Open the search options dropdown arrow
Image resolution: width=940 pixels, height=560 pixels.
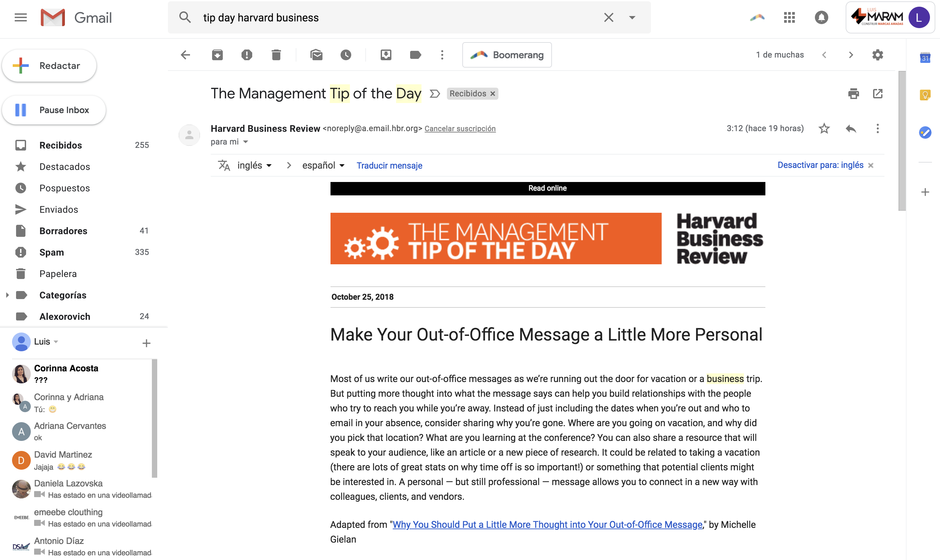tap(632, 17)
